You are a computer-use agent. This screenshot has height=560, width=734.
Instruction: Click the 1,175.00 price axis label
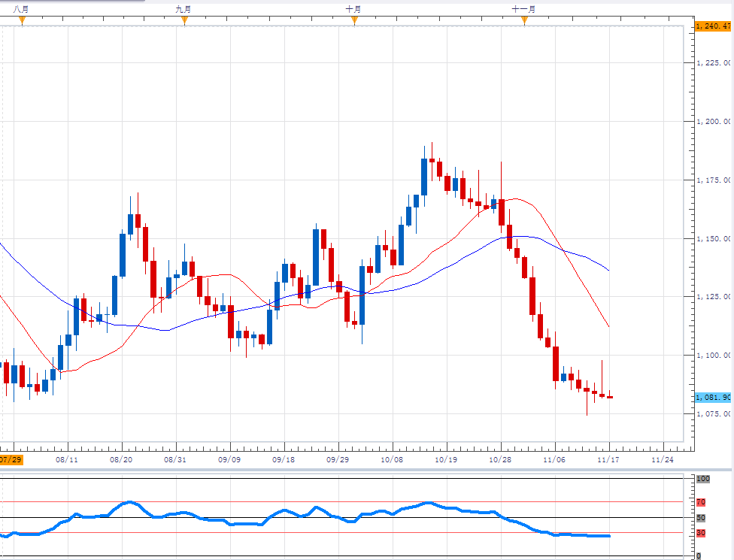(x=714, y=180)
